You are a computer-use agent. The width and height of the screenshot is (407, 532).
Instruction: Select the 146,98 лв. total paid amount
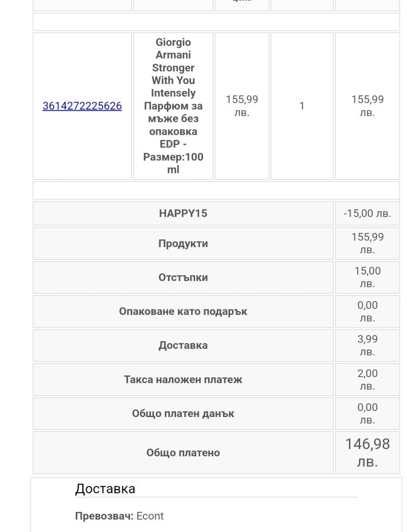pyautogui.click(x=367, y=452)
